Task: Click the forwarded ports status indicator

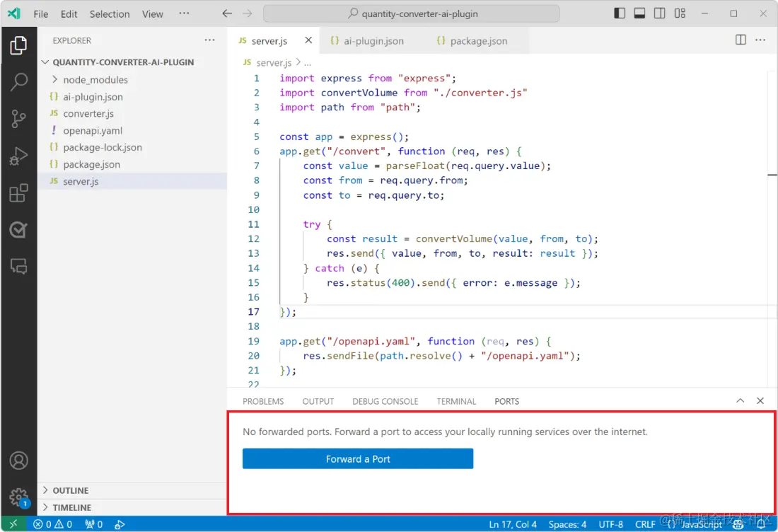Action: (94, 524)
